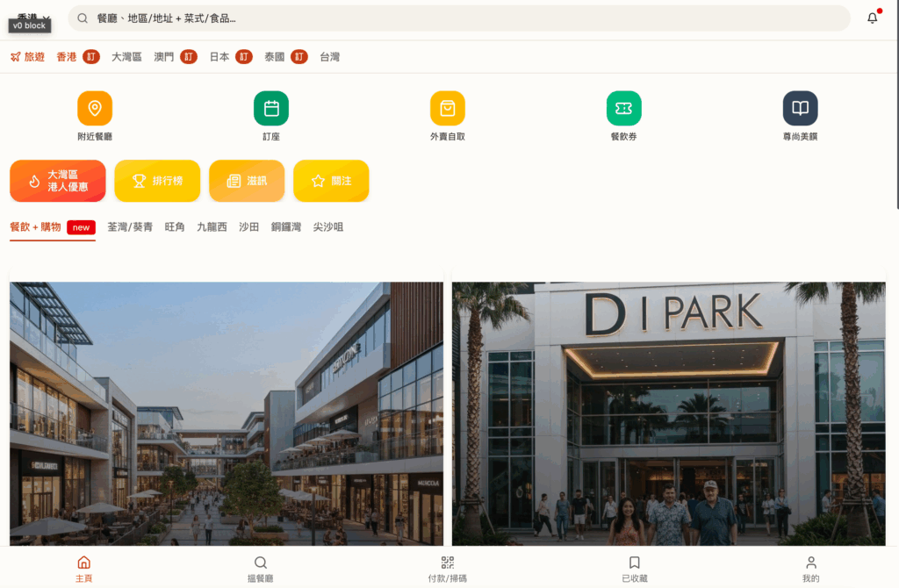Go to 我的 profile icon
Screen dimensions: 899x588
[x=810, y=563]
